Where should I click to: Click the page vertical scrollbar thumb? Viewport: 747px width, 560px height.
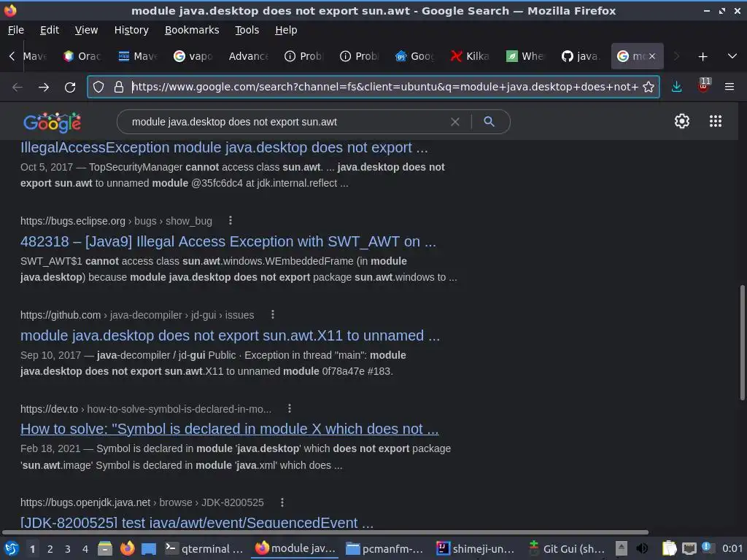click(x=742, y=343)
